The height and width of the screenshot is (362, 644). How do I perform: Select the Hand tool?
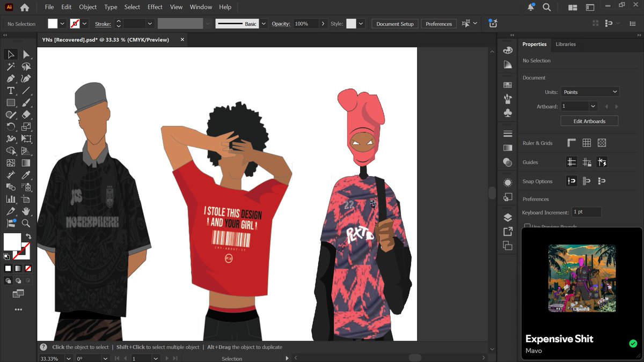click(x=26, y=211)
